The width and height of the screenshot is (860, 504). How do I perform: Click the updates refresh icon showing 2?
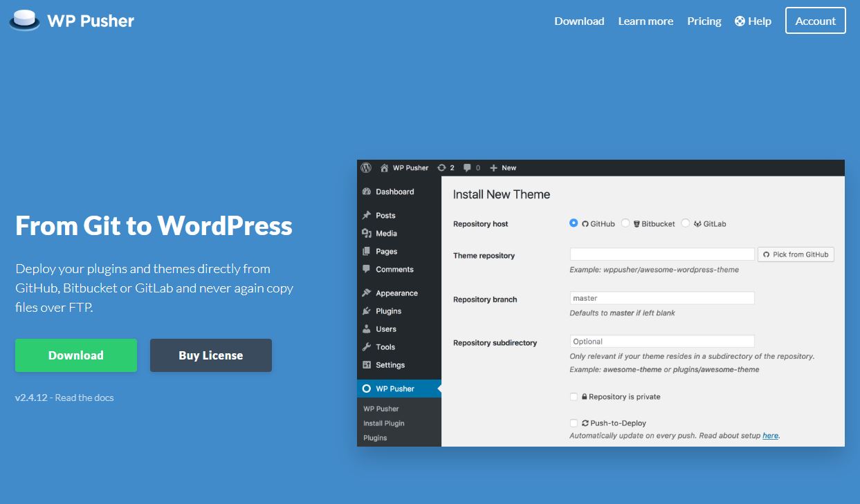pyautogui.click(x=441, y=168)
